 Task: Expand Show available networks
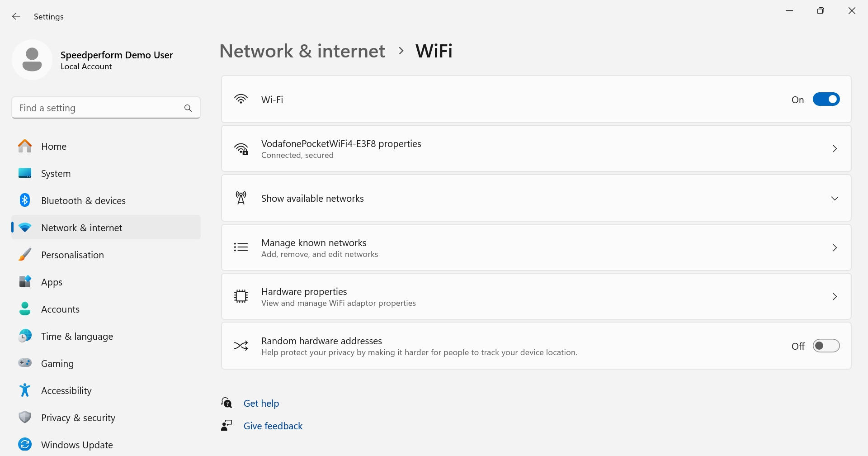point(835,198)
